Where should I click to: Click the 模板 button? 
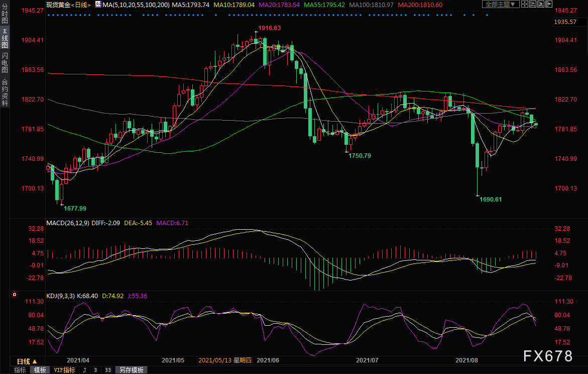[x=40, y=370]
